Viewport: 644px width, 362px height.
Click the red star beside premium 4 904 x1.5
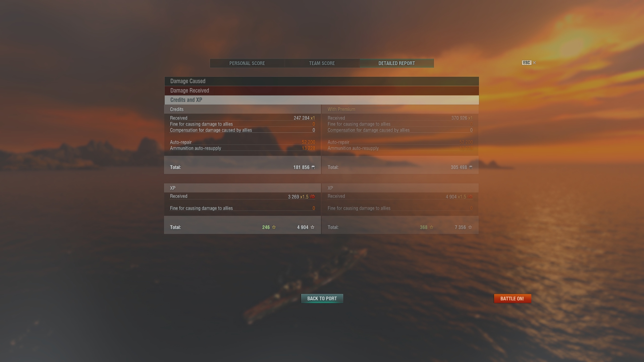[x=470, y=197]
